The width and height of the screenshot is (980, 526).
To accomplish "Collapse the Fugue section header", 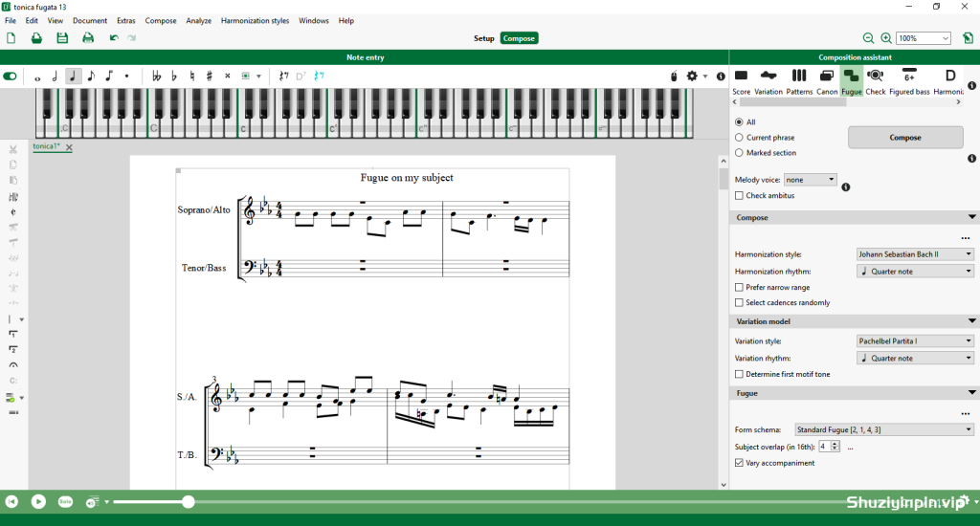I will [972, 393].
